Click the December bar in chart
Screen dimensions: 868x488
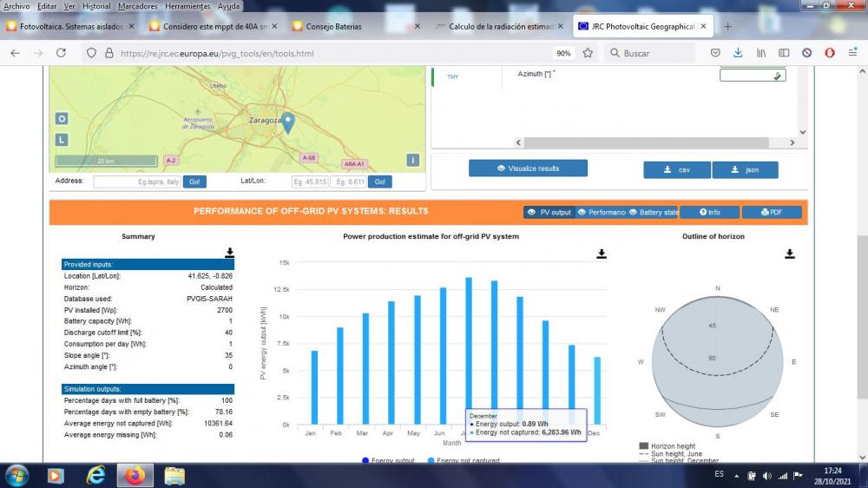tap(597, 391)
